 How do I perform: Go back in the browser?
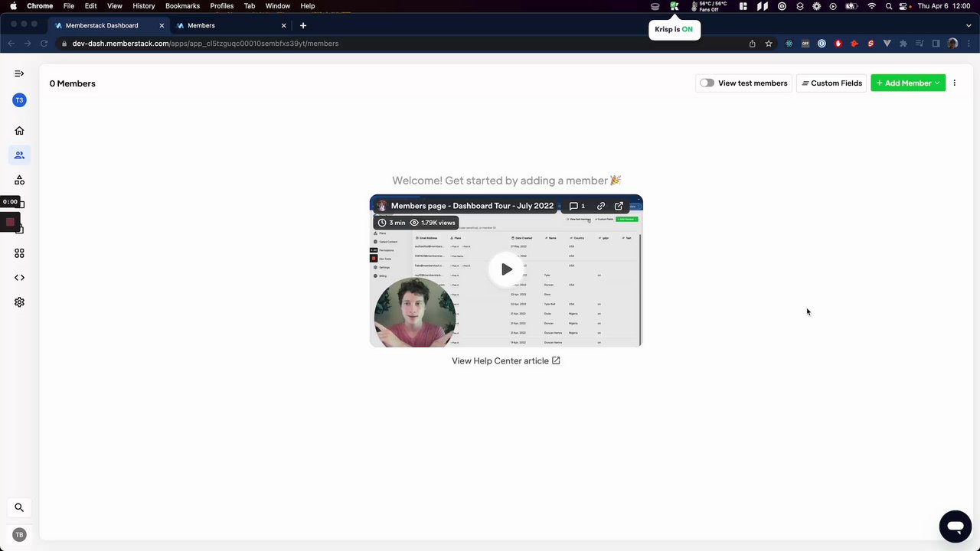coord(11,44)
